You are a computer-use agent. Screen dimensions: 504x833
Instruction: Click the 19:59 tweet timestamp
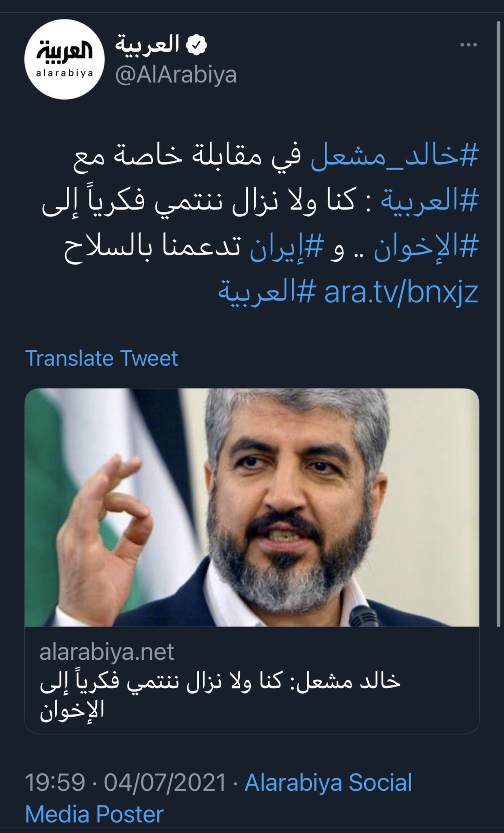(x=55, y=782)
